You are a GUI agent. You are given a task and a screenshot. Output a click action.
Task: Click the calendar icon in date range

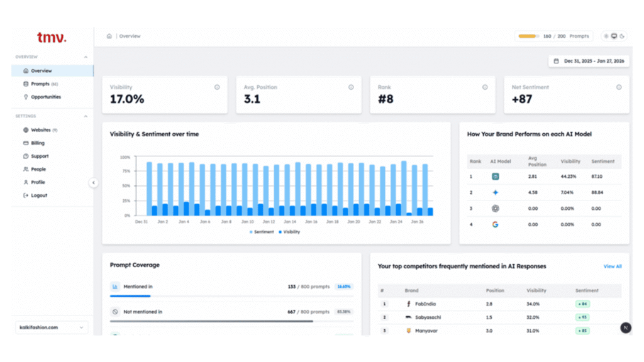tap(556, 61)
